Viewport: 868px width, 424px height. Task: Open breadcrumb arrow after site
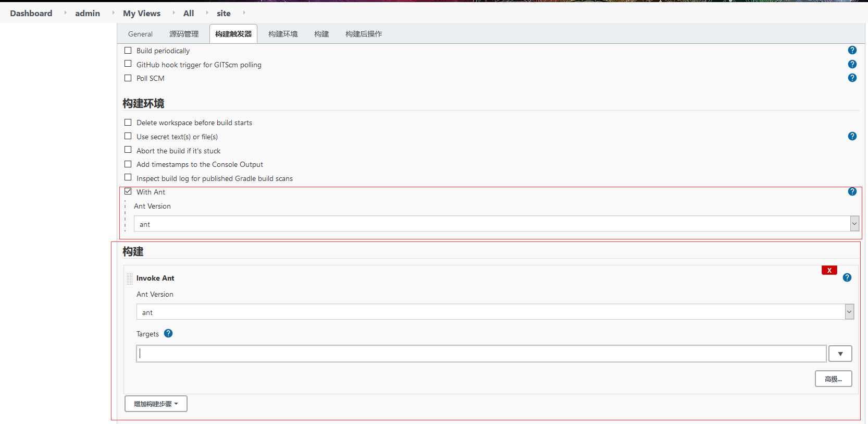click(244, 13)
